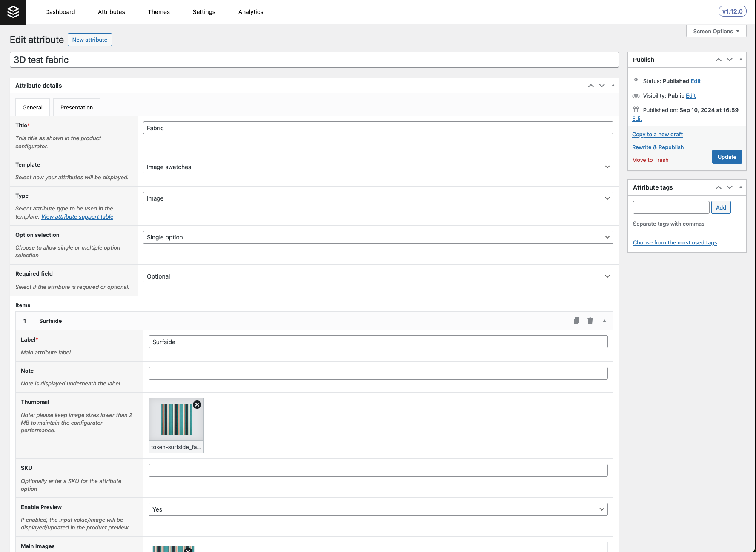Click the Main Images fabric thumbnail
756x552 pixels.
pyautogui.click(x=173, y=549)
